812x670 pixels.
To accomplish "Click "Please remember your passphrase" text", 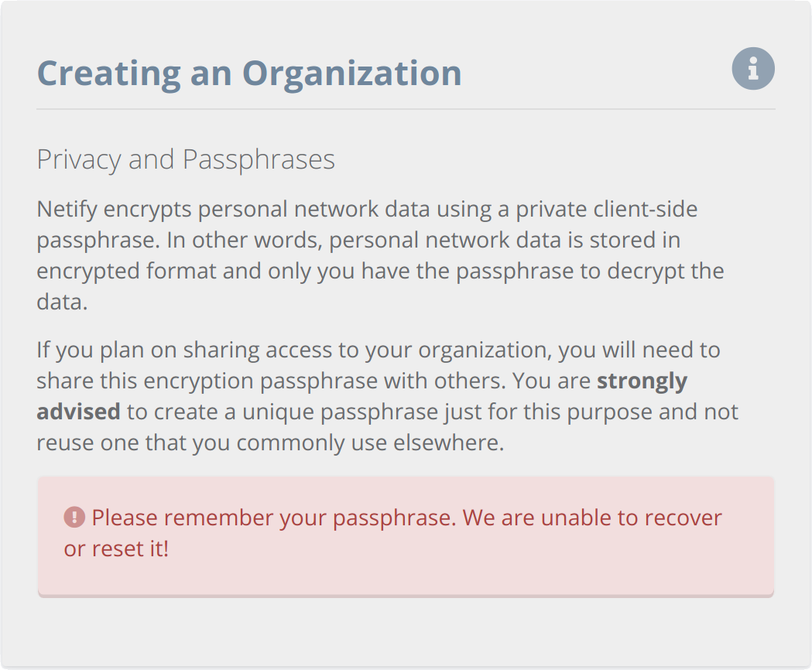I will 274,518.
